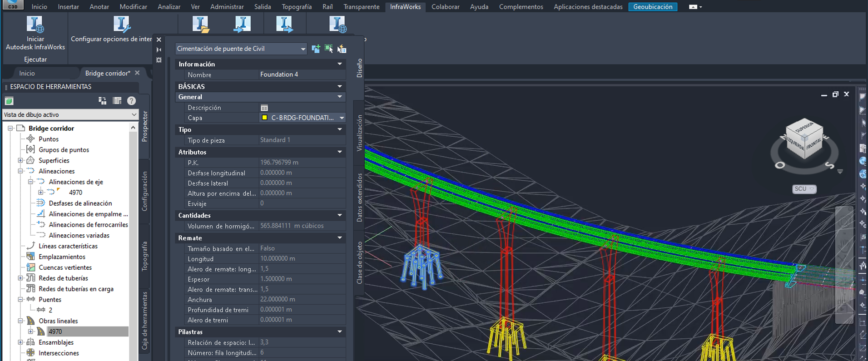Toggle auto-hide on the properties palette

pos(159,50)
